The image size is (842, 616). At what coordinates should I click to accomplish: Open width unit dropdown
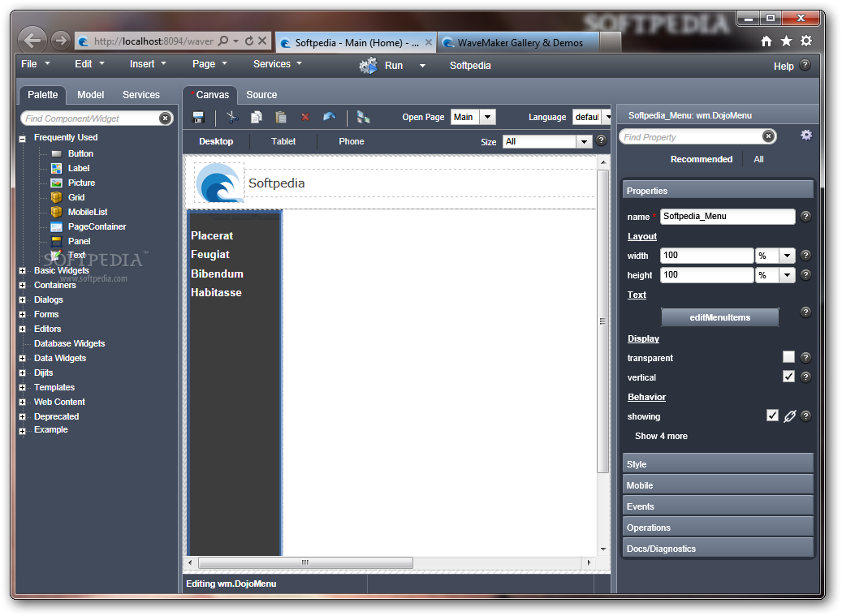coord(788,256)
